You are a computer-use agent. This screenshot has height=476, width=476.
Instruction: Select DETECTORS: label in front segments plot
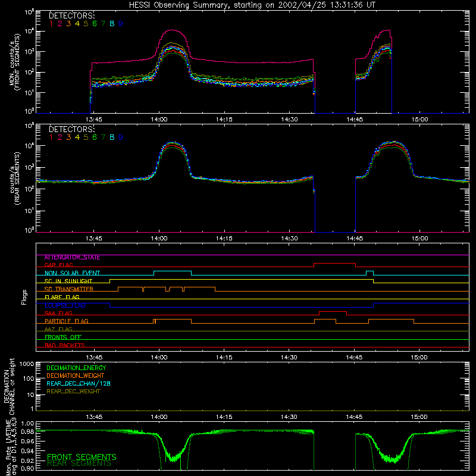pyautogui.click(x=71, y=15)
